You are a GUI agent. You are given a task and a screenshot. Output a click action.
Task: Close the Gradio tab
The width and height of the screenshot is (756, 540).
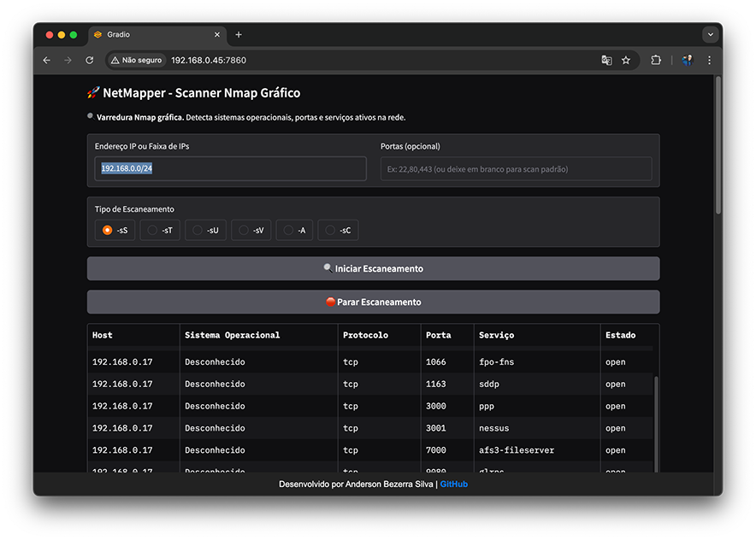[x=217, y=35]
